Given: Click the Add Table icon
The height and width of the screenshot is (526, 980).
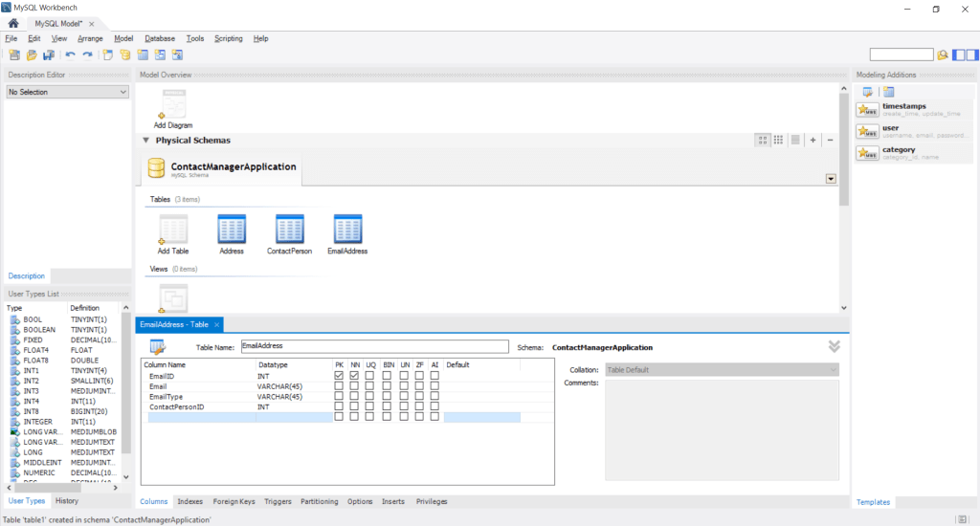Looking at the screenshot, I should 173,230.
